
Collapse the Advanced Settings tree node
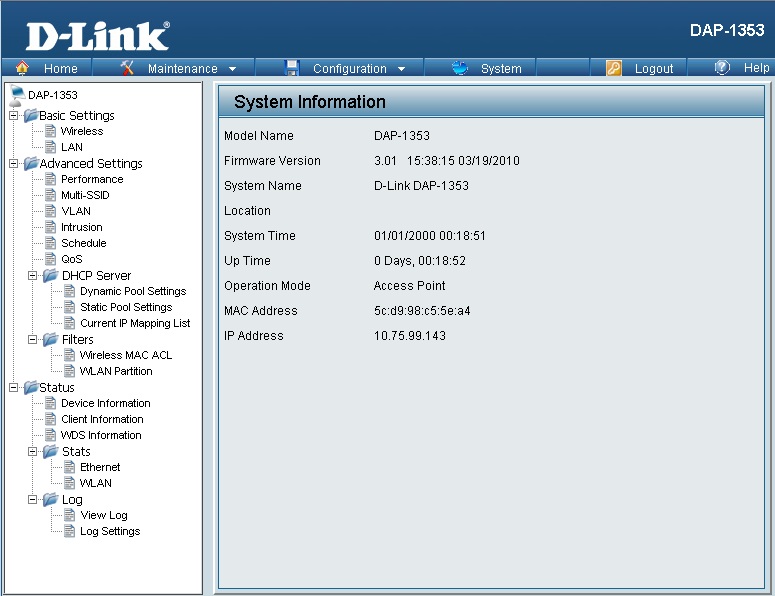13,164
